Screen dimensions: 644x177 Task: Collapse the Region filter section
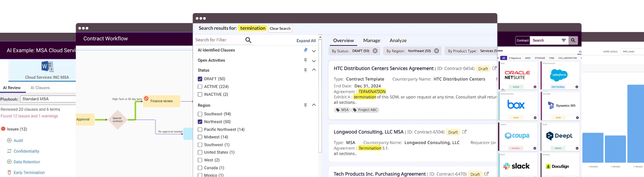[x=314, y=105]
